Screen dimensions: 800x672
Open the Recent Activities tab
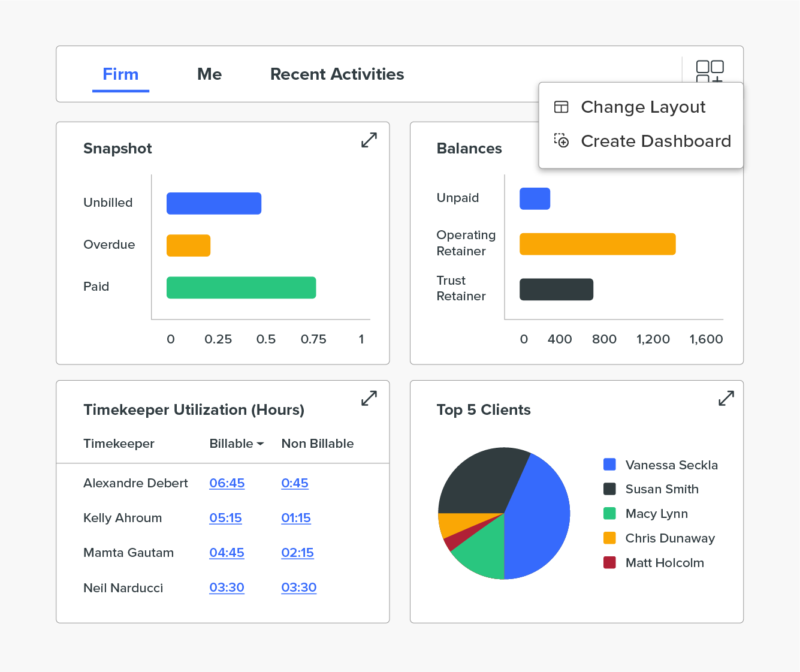(x=337, y=74)
